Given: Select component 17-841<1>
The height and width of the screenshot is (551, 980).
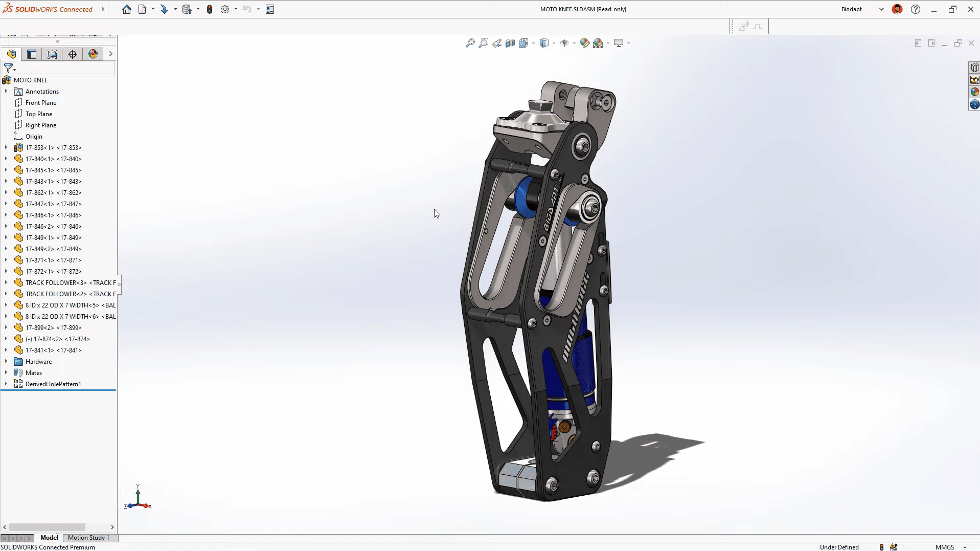Looking at the screenshot, I should pyautogui.click(x=53, y=350).
